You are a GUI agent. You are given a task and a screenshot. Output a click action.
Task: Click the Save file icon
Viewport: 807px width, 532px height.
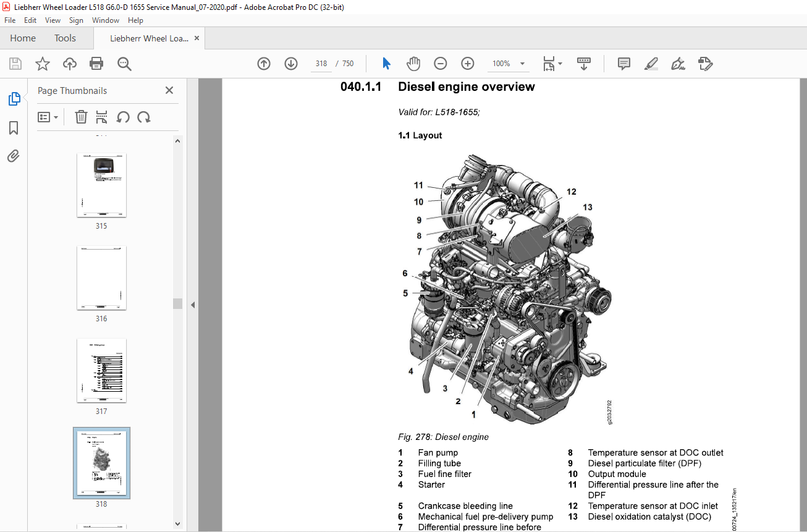click(x=15, y=64)
